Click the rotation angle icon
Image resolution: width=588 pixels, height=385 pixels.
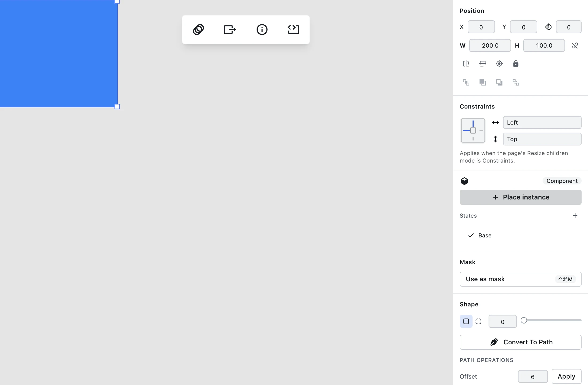(548, 27)
